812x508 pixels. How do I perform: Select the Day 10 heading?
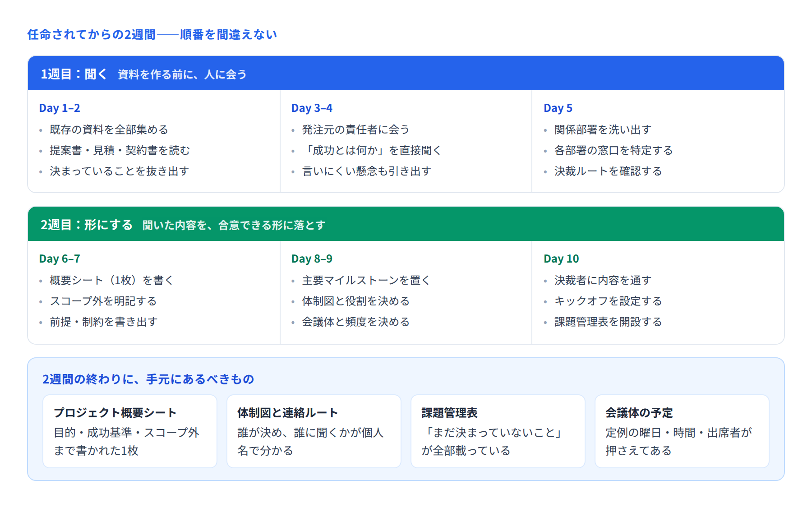click(x=561, y=259)
